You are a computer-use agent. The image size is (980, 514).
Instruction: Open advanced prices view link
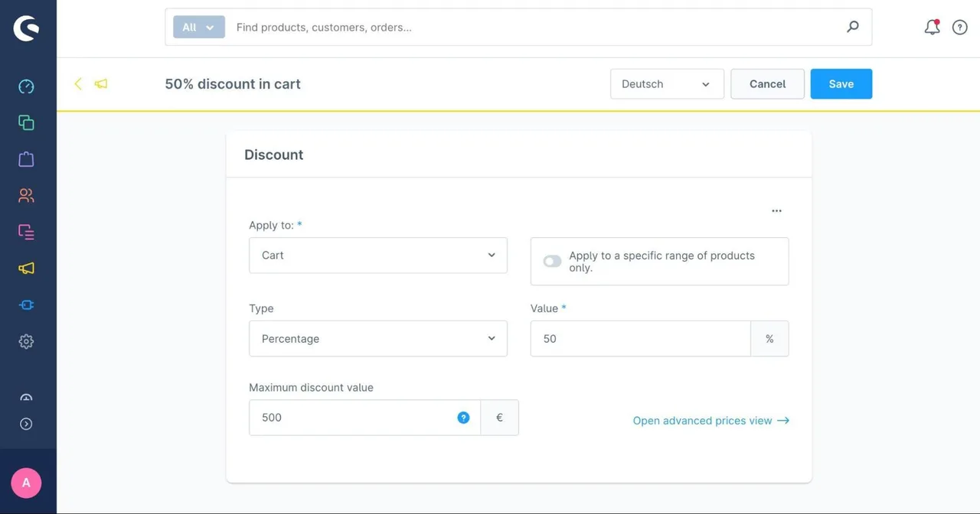[710, 421]
